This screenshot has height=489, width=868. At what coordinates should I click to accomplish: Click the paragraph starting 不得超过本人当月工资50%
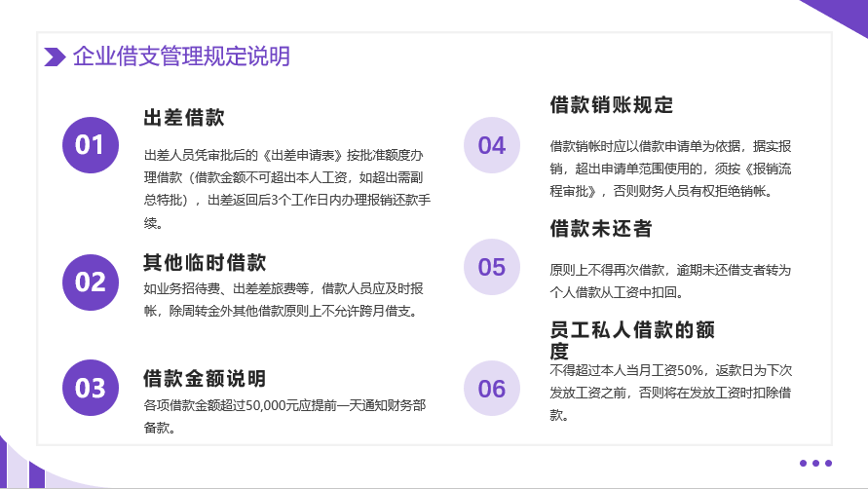click(x=671, y=393)
